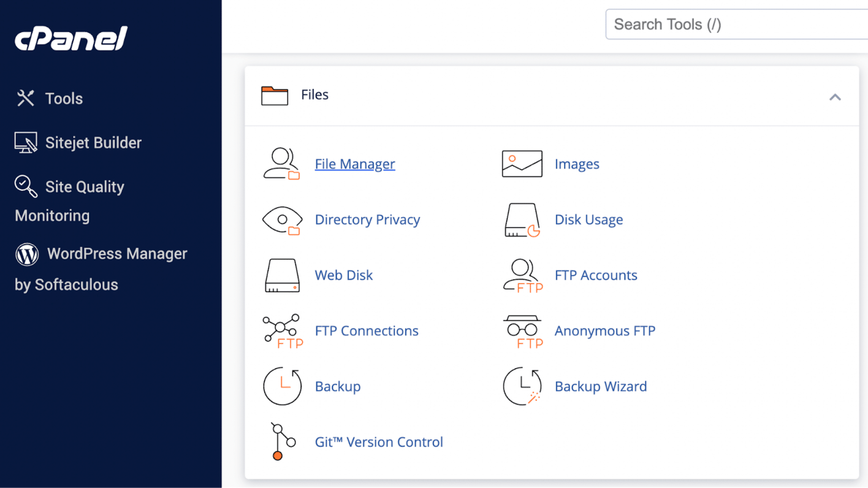Open Disk Usage via its drive icon

tap(521, 220)
